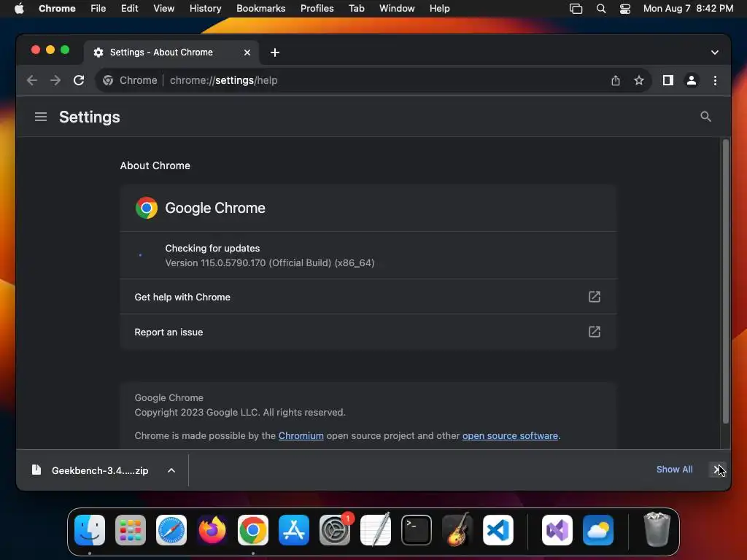Click Get help with Chrome row
Image resolution: width=747 pixels, height=560 pixels.
coord(368,297)
